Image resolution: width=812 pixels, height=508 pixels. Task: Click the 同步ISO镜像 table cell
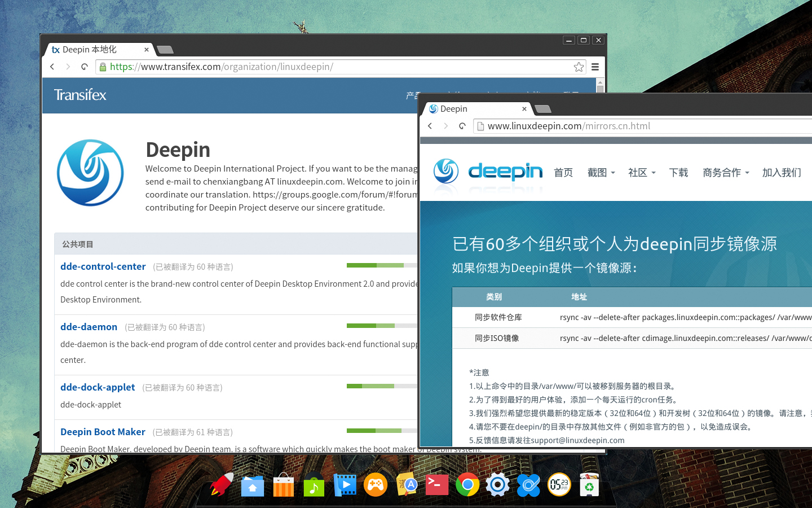coord(497,338)
